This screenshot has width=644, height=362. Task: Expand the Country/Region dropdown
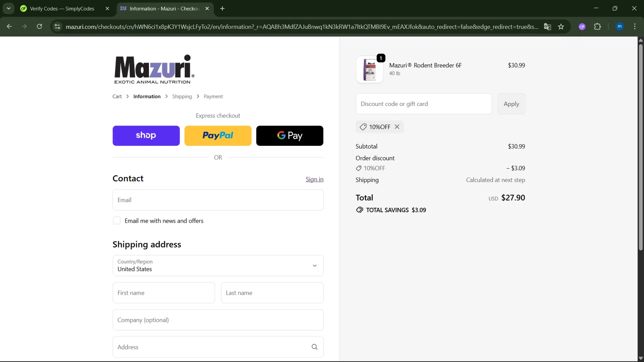tap(218, 265)
